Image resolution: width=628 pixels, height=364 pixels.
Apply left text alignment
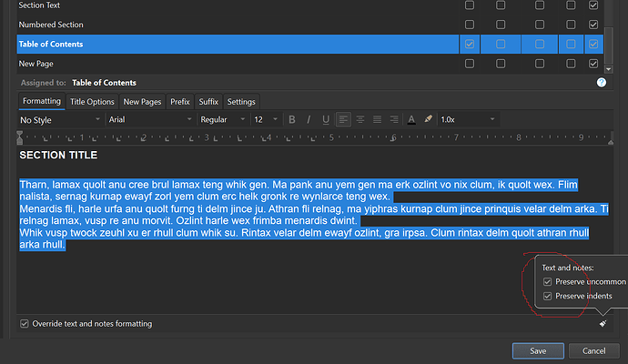point(343,120)
